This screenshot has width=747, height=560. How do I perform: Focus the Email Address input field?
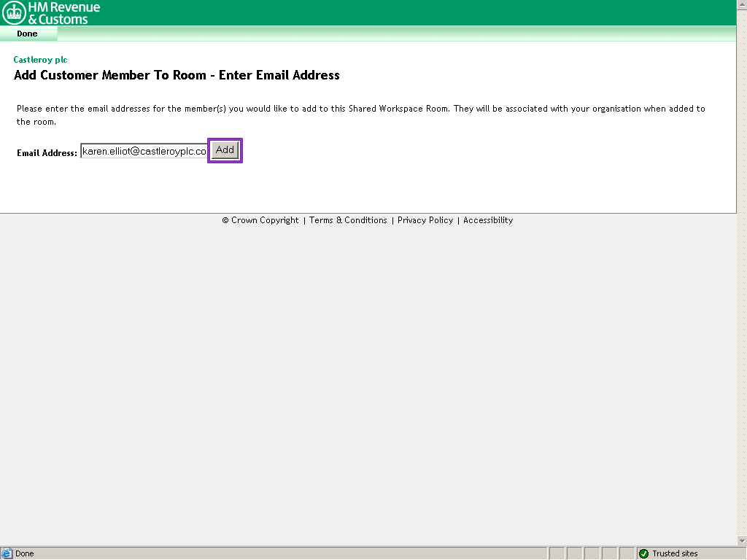144,152
